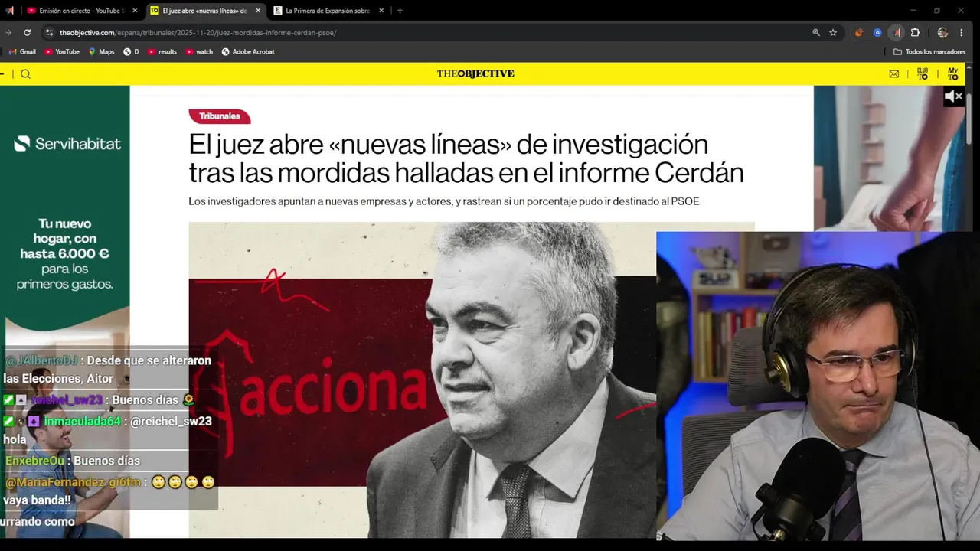Click chat message from @JAlbertoDJ
Image resolution: width=980 pixels, height=551 pixels.
(x=107, y=370)
